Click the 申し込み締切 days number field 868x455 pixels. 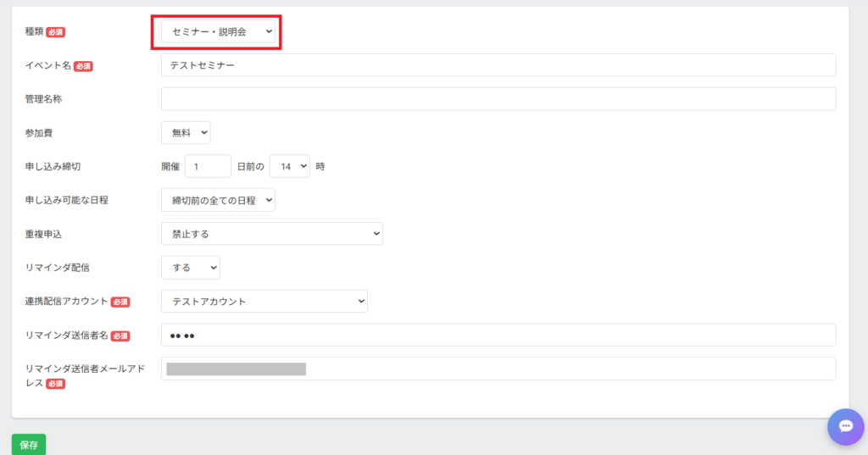(208, 166)
